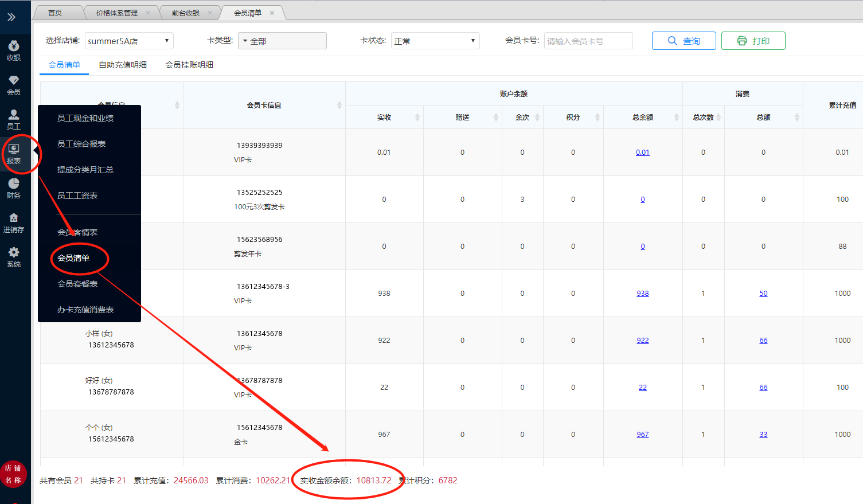
Task: Close the 前台收银 tab
Action: point(210,13)
